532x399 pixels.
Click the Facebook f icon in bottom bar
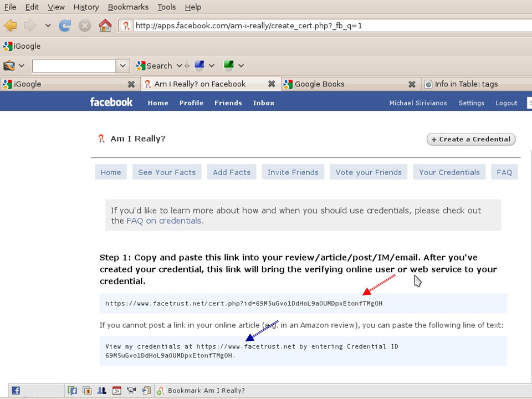click(16, 390)
